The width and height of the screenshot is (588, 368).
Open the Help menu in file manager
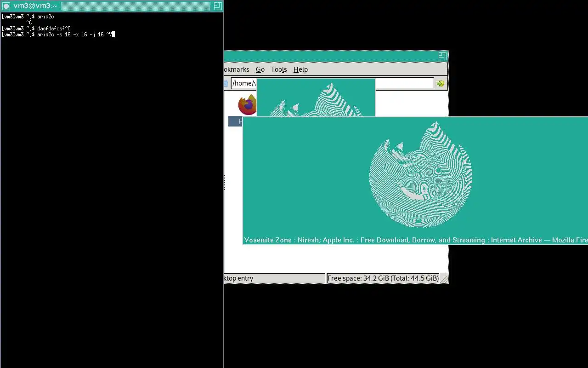(300, 69)
